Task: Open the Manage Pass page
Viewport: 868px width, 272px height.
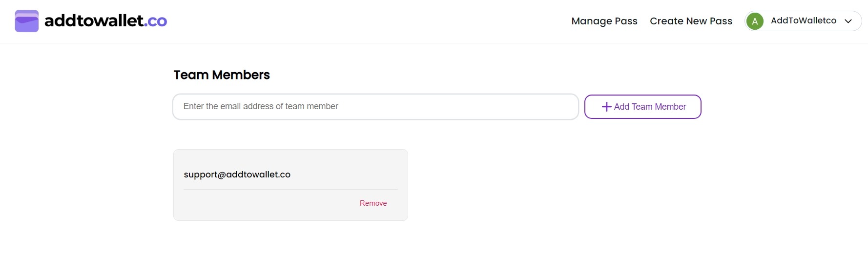Action: point(604,21)
